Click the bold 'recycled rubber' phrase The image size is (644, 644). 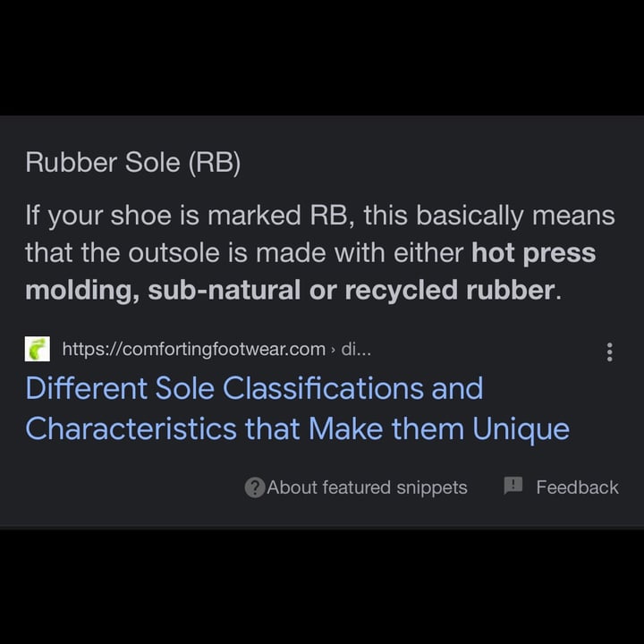450,290
